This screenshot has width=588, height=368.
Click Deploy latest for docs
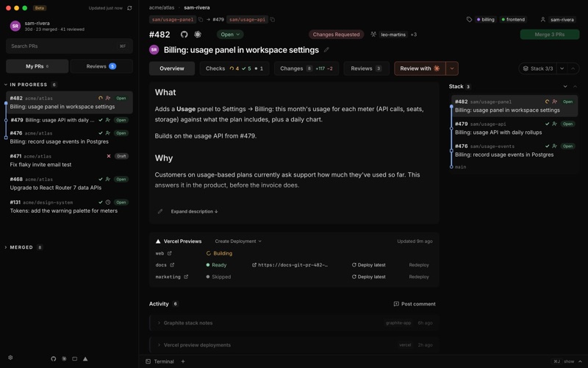tap(369, 265)
